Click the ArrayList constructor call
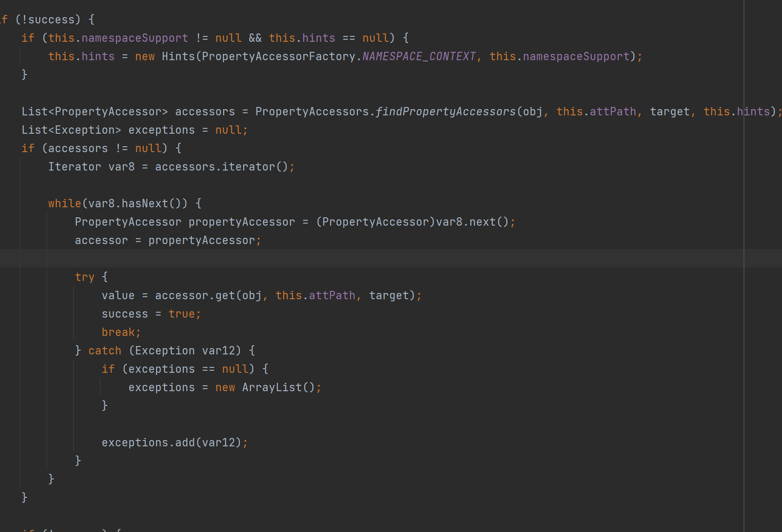 (272, 387)
